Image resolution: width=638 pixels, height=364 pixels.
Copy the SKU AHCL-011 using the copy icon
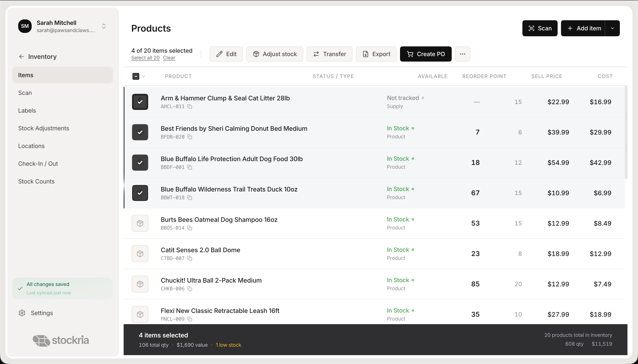pos(190,107)
